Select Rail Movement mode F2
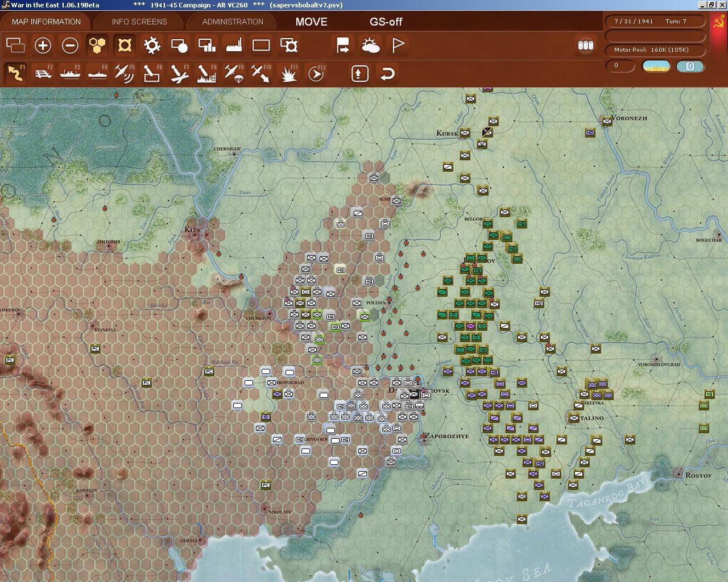 43,73
